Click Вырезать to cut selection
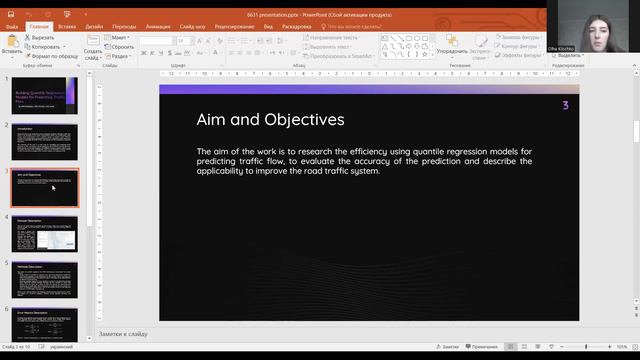The width and height of the screenshot is (640, 360). pos(40,38)
